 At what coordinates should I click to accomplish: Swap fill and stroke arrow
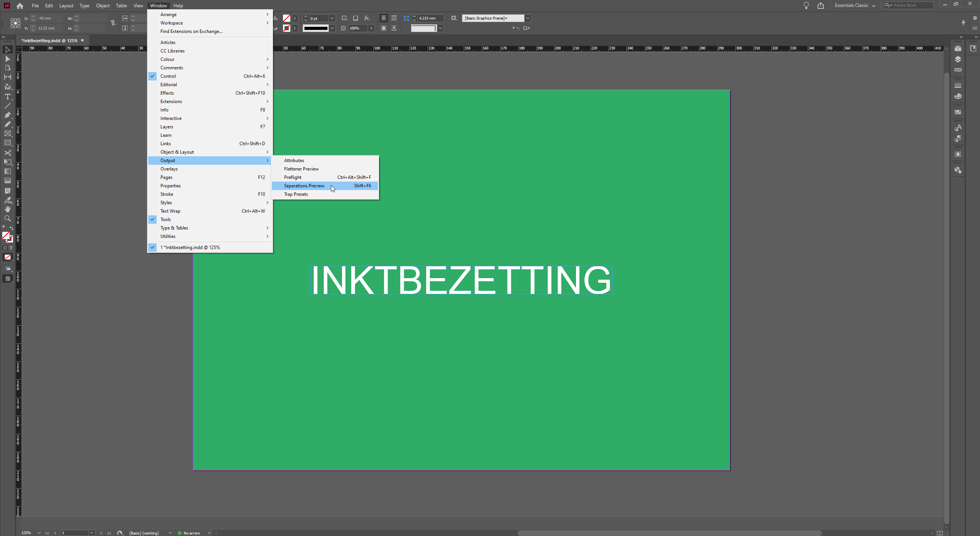pyautogui.click(x=11, y=228)
